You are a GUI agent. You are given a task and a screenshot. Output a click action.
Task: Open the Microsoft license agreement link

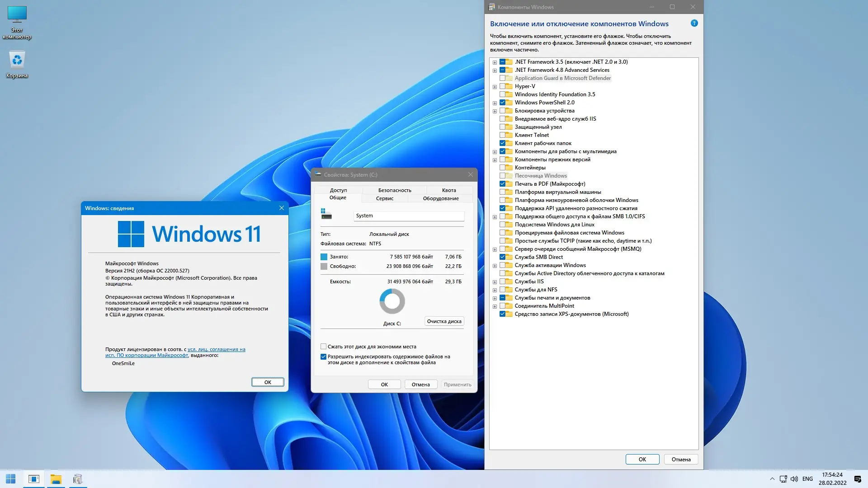point(216,349)
